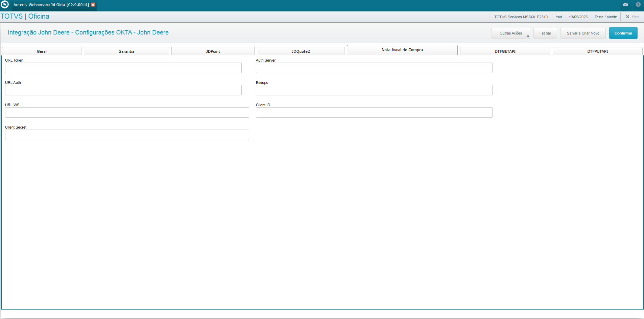Focus the URL Auth input field
This screenshot has height=319, width=644.
point(123,90)
